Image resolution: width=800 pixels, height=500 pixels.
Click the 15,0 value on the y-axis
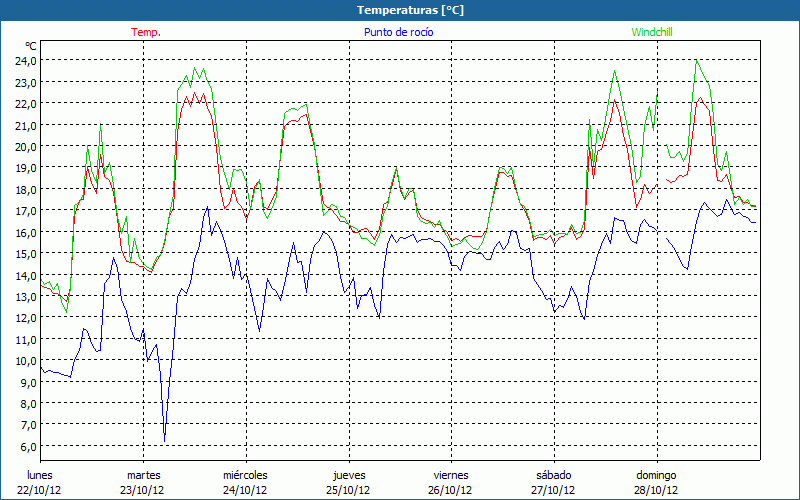[x=26, y=254]
